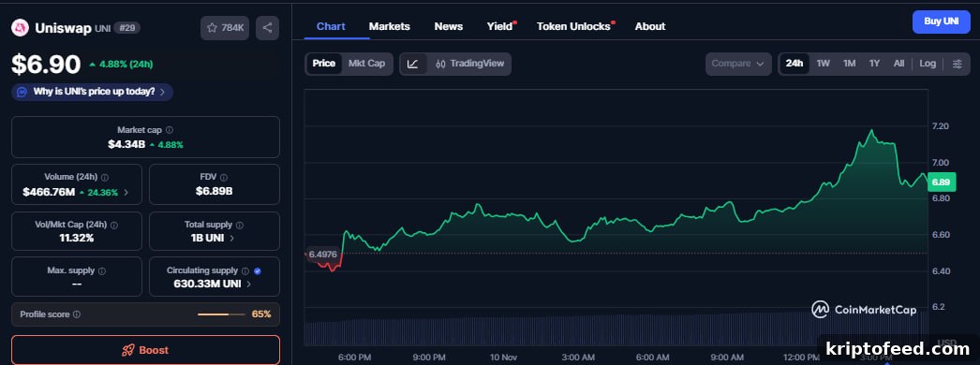Screen dimensions: 980x365
Task: Open chart settings sliders icon
Action: (x=957, y=64)
